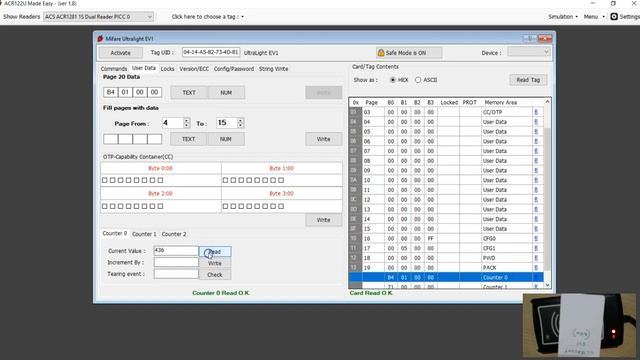Open the Counter 2 tab
Image resolution: width=640 pixels, height=360 pixels.
(x=174, y=234)
